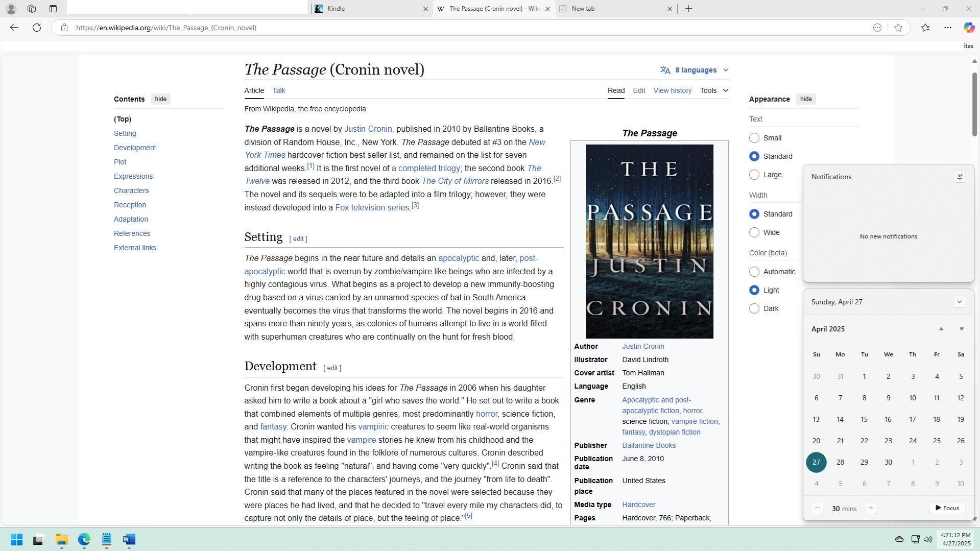Hide the Appearance panel

tap(806, 99)
